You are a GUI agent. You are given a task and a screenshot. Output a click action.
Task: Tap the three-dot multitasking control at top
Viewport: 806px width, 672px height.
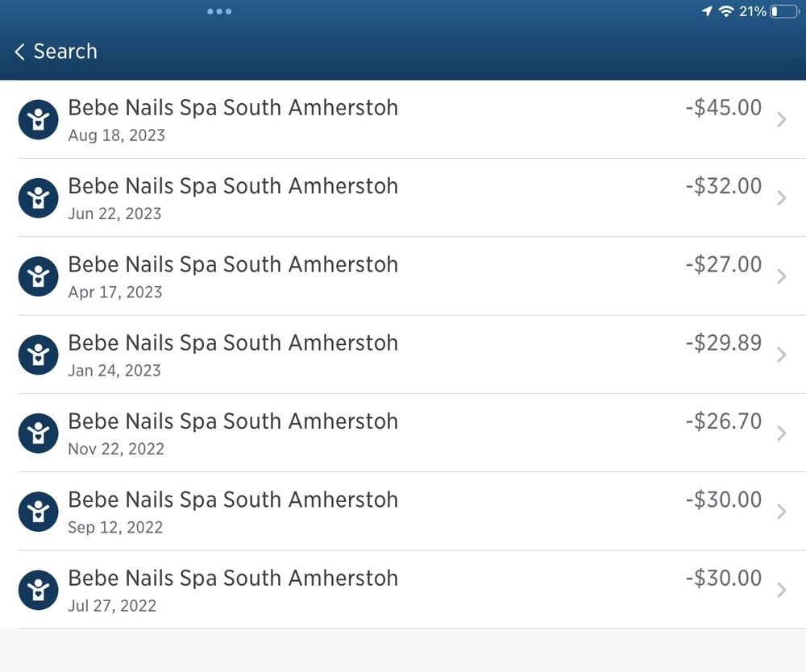[x=219, y=11]
